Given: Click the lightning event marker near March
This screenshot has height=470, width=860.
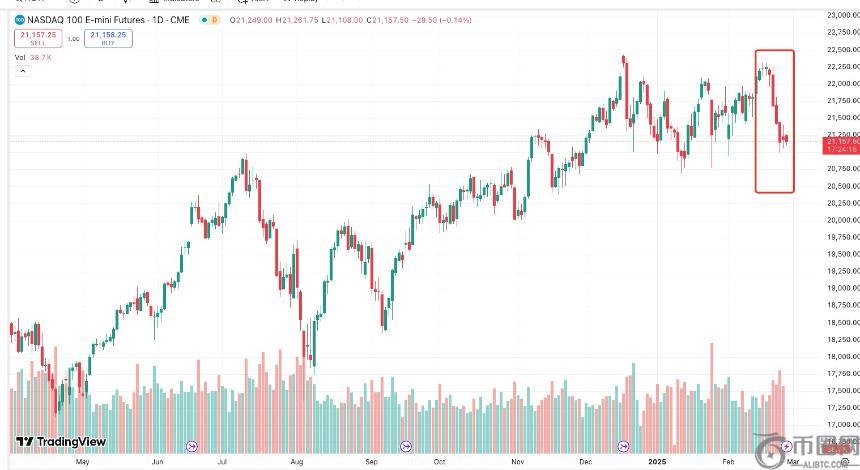Looking at the screenshot, I should [787, 445].
